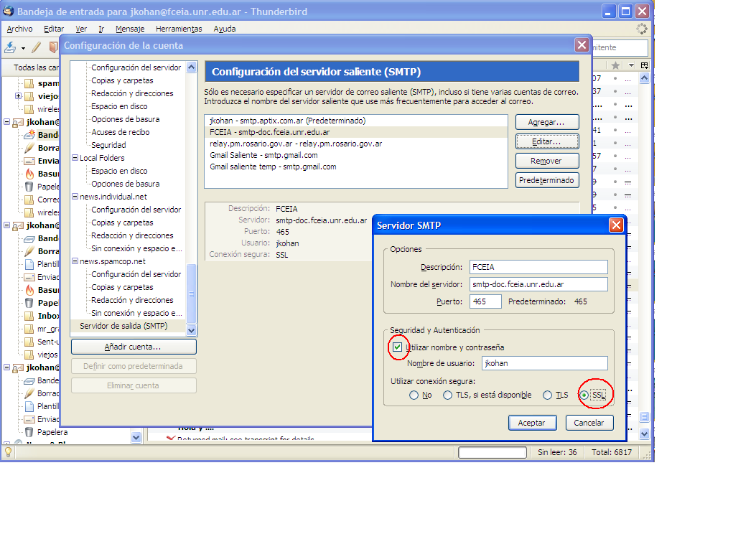Click the Nombre de usuario field
Screen dimensions: 756x534
[x=544, y=363]
